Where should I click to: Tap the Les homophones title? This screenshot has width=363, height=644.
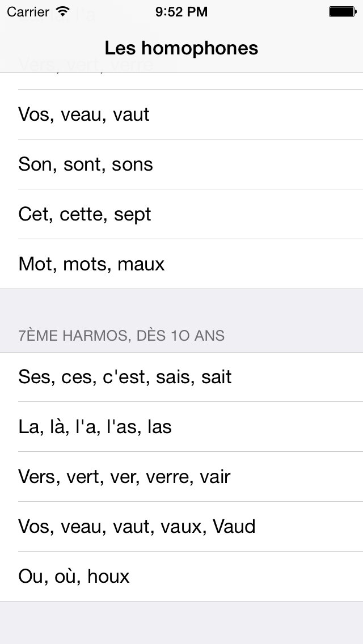tap(181, 48)
